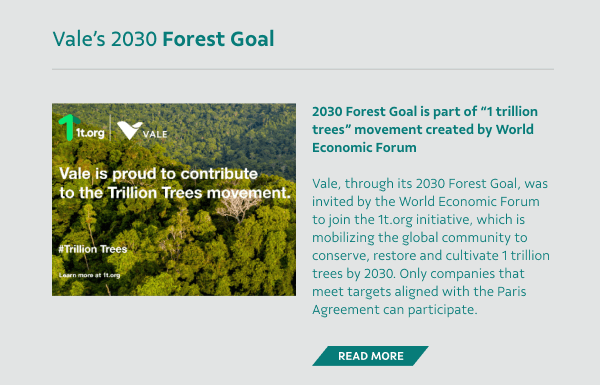Screen dimensions: 600x385
Task: Click the Vale logo on the forest image
Action: (142, 130)
